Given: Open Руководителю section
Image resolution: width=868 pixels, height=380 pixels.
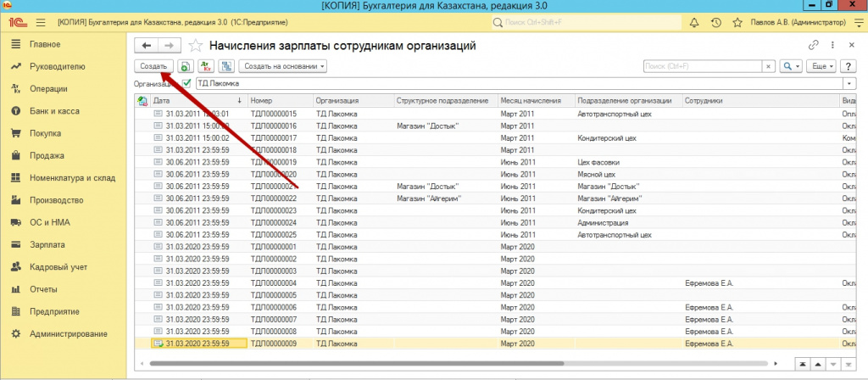Looking at the screenshot, I should (58, 66).
